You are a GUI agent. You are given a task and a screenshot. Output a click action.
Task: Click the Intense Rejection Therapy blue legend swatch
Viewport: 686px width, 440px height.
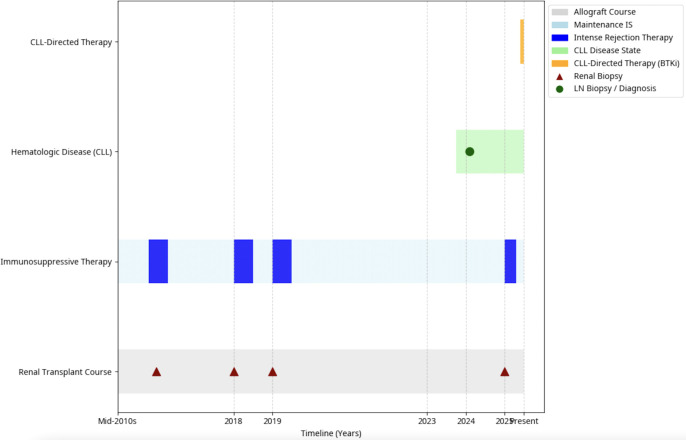(x=560, y=38)
